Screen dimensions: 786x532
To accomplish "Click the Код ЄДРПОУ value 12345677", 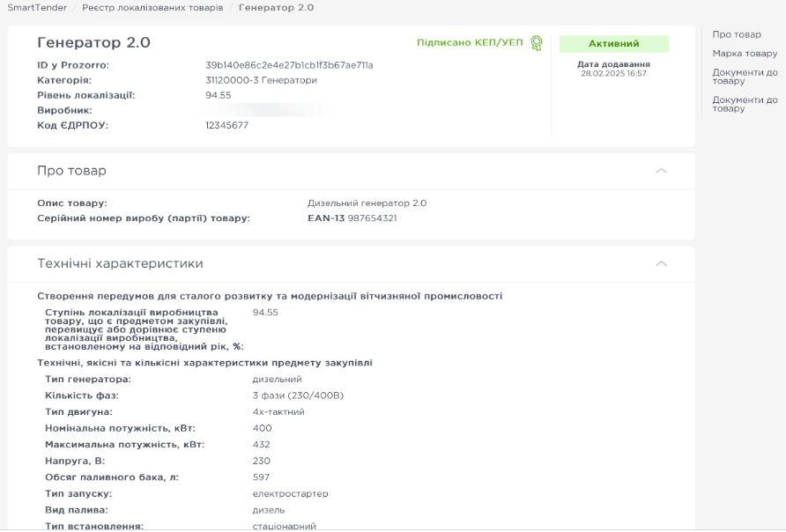I will [x=226, y=125].
